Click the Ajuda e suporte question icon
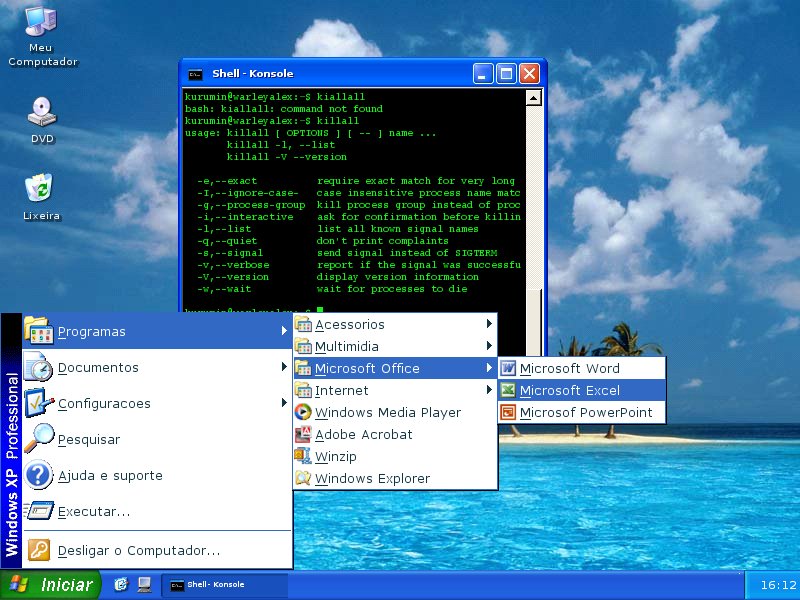This screenshot has height=600, width=800. coord(39,475)
